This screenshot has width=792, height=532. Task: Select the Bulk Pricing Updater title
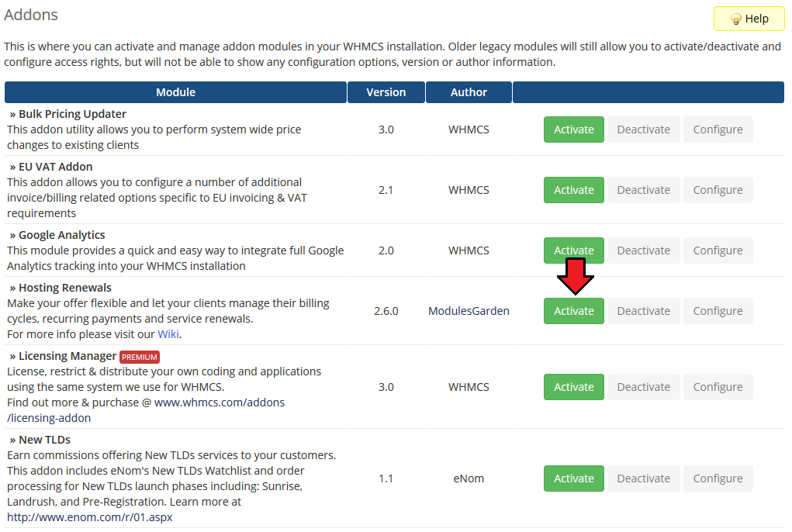72,114
